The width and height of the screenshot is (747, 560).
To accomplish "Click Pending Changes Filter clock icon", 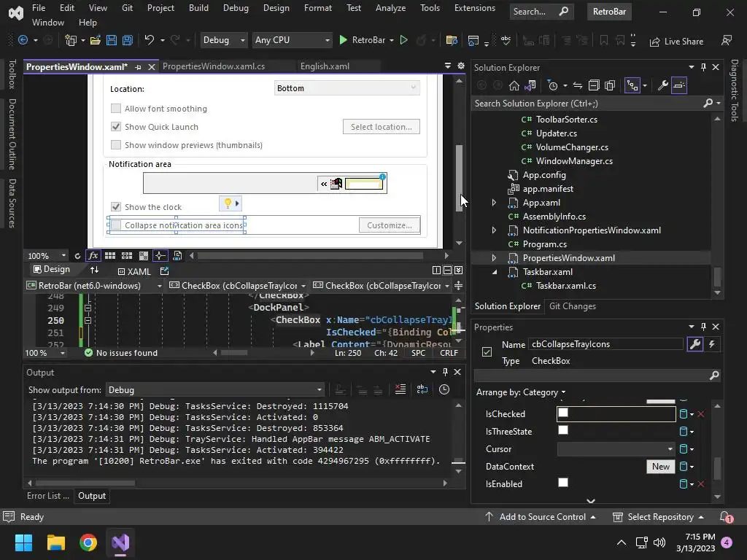I will [x=553, y=86].
